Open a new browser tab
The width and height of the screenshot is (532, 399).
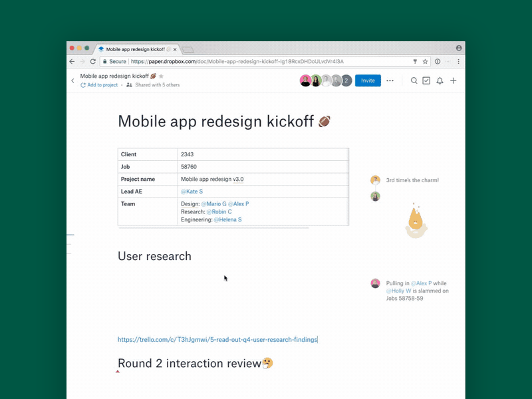(189, 51)
